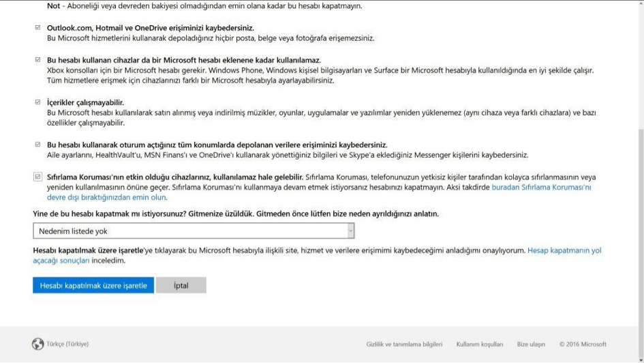Open the 'Hesap kapatmanın yol' link

click(x=564, y=250)
